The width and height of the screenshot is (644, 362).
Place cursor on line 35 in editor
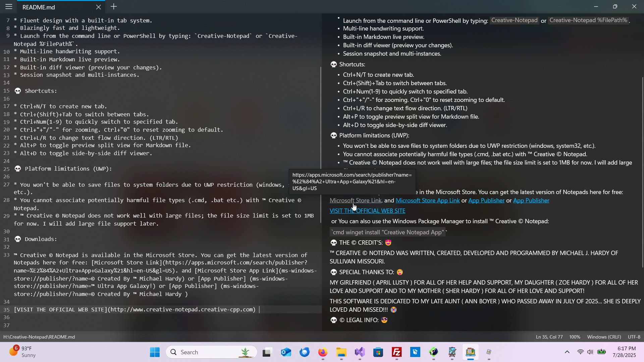click(135, 310)
